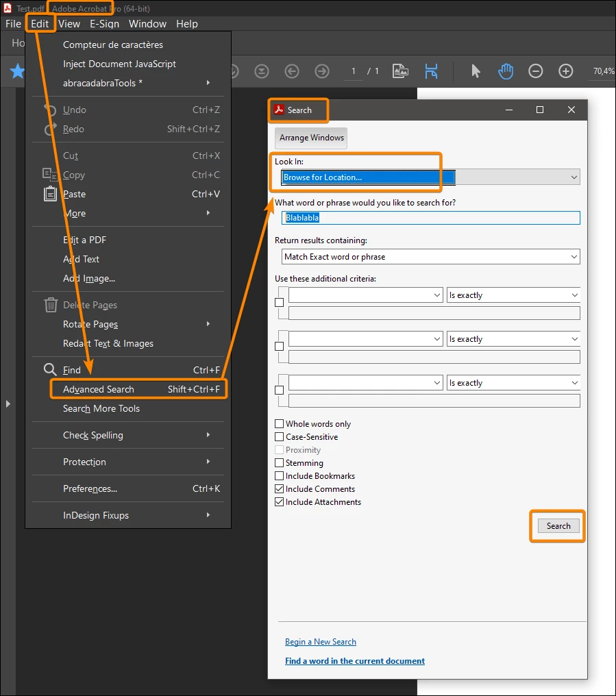Screen dimensions: 616x696
Task: Click the page image export icon
Action: coord(400,71)
